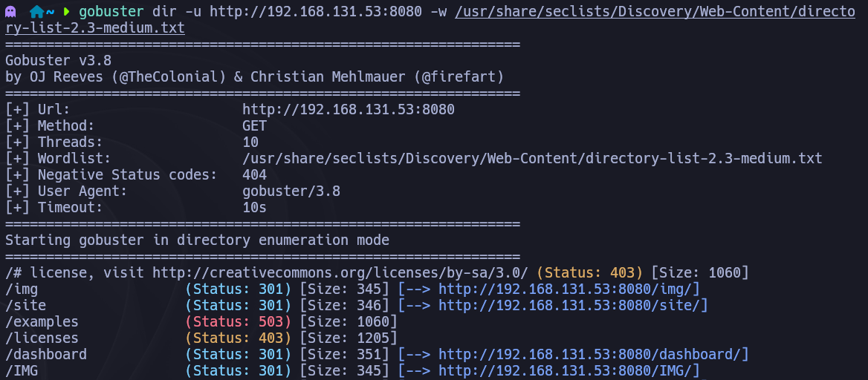Click the green prompt arrow before gobuster
Image resolution: width=868 pixels, height=380 pixels.
pyautogui.click(x=66, y=12)
